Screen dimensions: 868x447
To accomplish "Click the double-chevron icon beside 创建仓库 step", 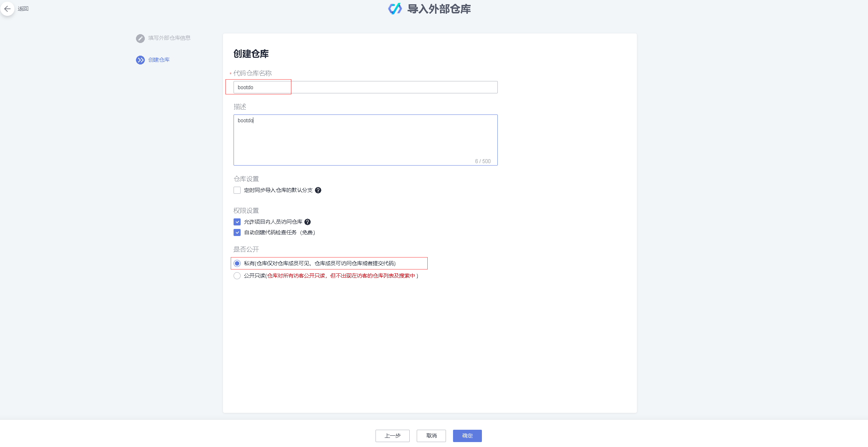I will tap(140, 60).
